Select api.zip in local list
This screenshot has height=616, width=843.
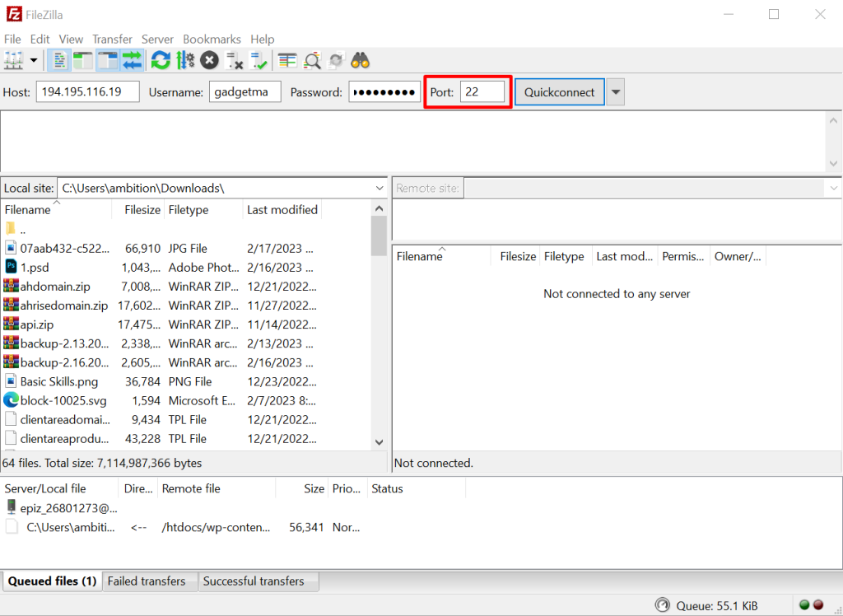point(185,324)
